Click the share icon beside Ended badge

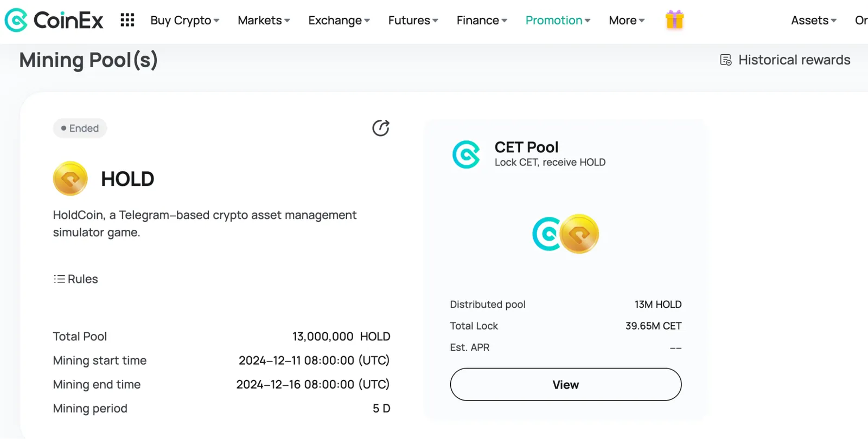[x=381, y=128]
